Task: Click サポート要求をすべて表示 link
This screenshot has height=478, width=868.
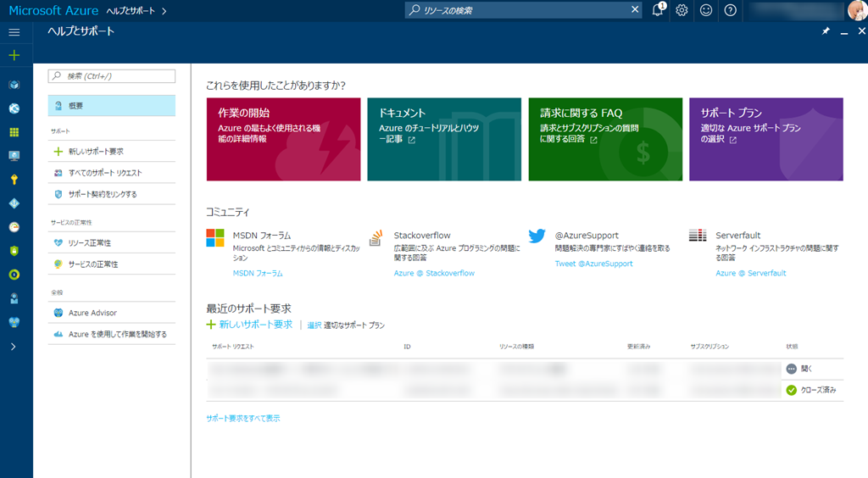Action: pyautogui.click(x=242, y=418)
